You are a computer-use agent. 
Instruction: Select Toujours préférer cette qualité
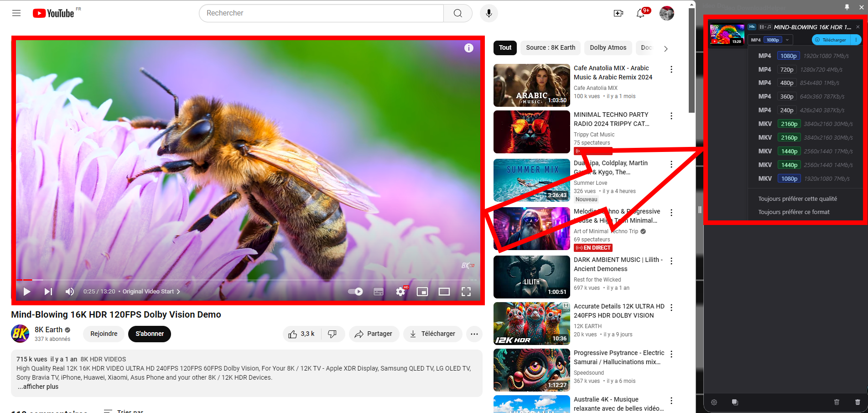(798, 199)
